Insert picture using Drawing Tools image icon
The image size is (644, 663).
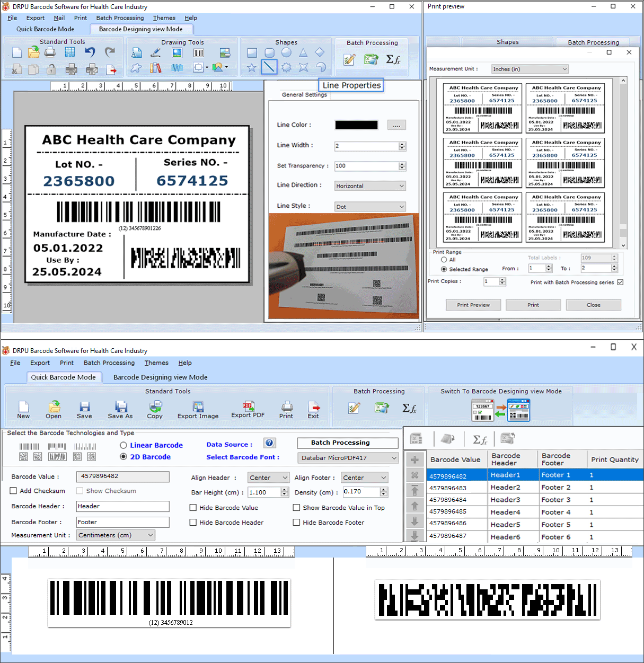(x=177, y=52)
